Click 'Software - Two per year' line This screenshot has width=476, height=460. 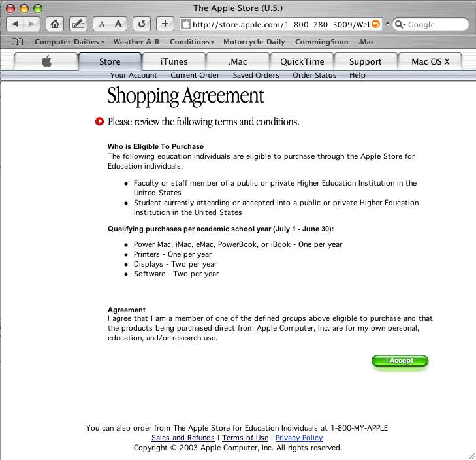click(x=176, y=274)
